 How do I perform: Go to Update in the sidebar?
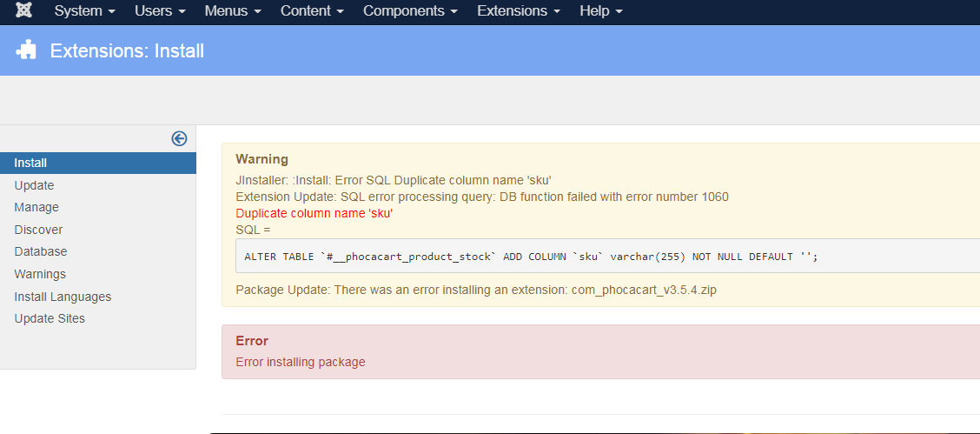(x=35, y=186)
